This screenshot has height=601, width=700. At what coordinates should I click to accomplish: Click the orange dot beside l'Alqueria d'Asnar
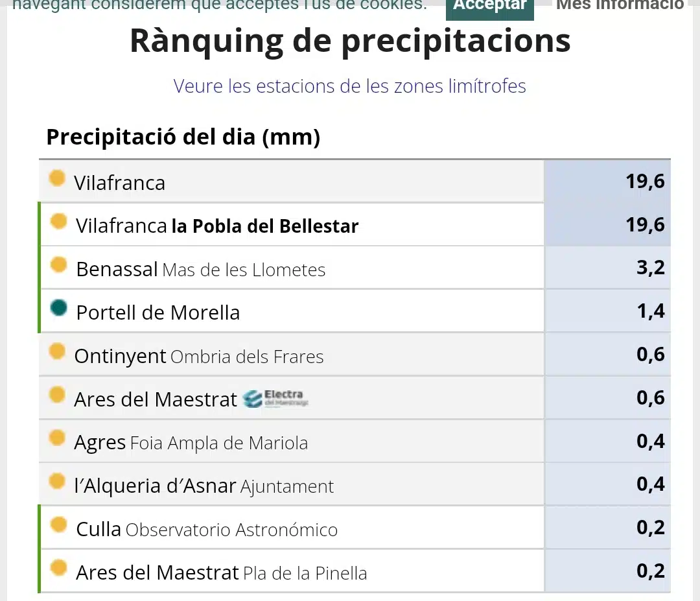[57, 481]
